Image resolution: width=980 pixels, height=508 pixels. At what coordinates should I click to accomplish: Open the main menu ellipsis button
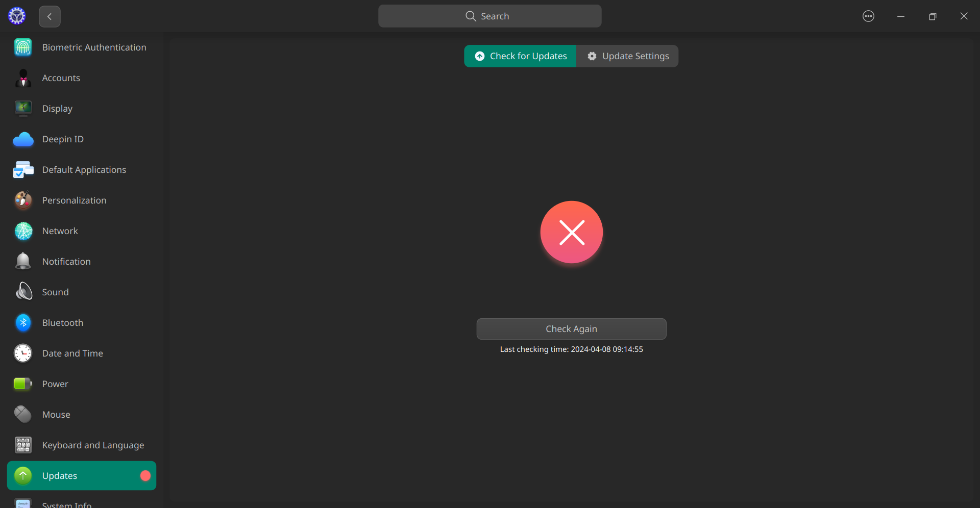point(868,16)
